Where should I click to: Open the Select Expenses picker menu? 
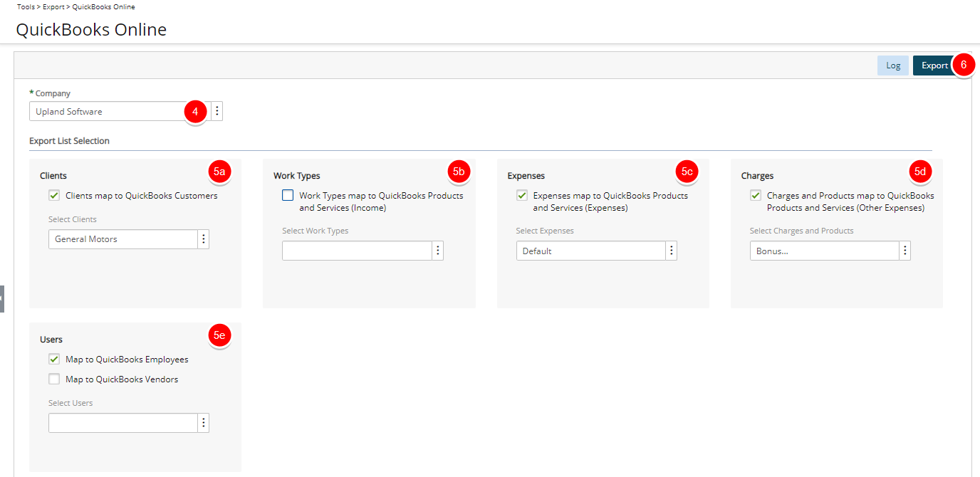[x=671, y=251]
